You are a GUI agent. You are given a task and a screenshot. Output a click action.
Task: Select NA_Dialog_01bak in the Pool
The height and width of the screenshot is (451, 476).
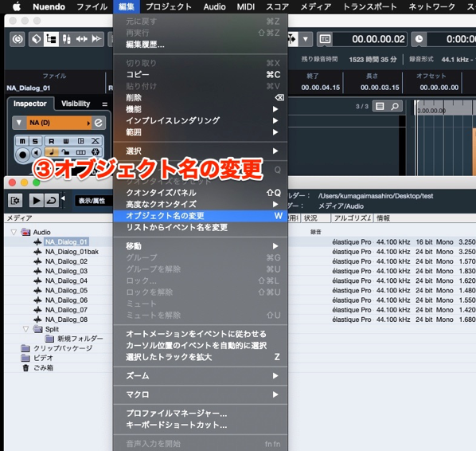(x=72, y=252)
